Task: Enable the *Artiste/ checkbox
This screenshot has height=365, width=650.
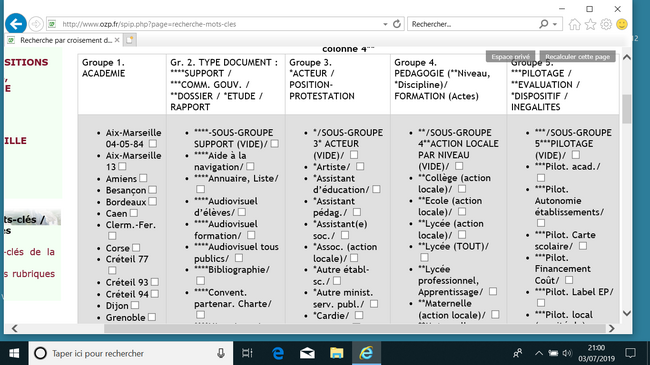Action: 360,166
